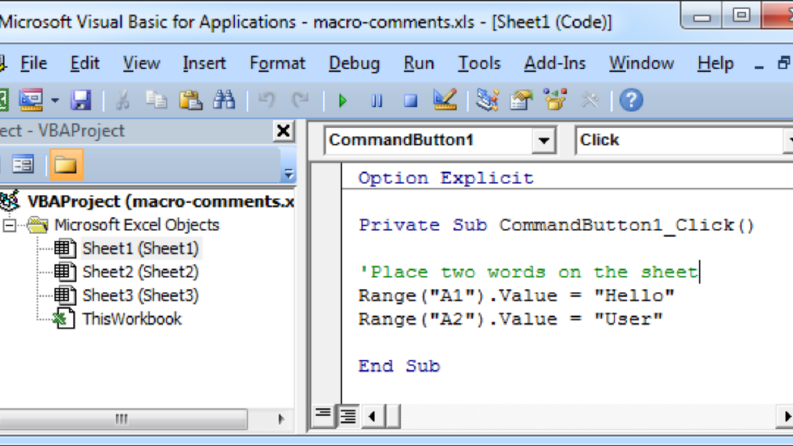793x446 pixels.
Task: Toggle Design Mode icon
Action: (x=445, y=100)
